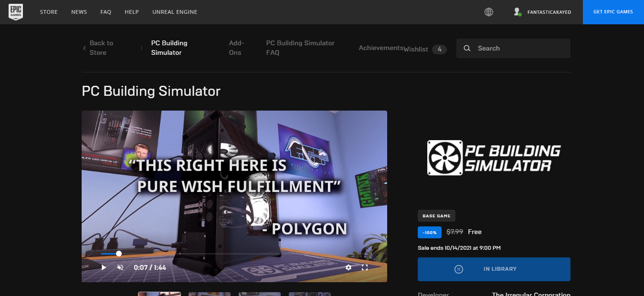
Task: Select the PC Building Simulator tab
Action: click(x=169, y=48)
